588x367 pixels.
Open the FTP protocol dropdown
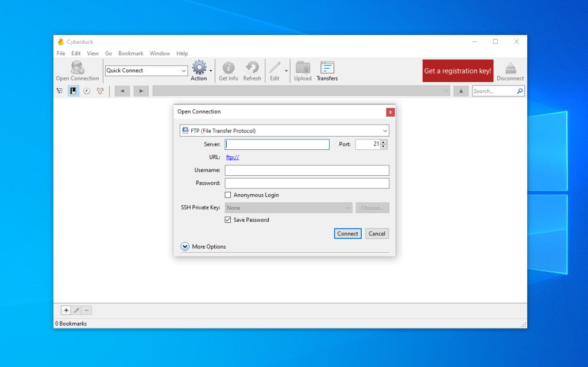point(285,131)
